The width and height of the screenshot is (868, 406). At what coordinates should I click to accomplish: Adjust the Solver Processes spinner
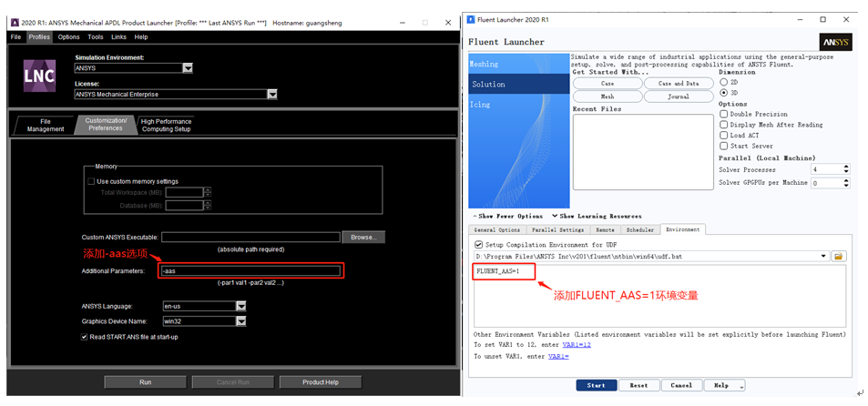click(846, 169)
